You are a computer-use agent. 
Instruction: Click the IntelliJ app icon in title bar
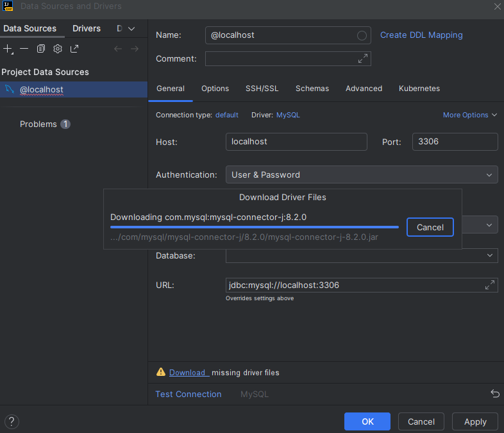[x=8, y=6]
